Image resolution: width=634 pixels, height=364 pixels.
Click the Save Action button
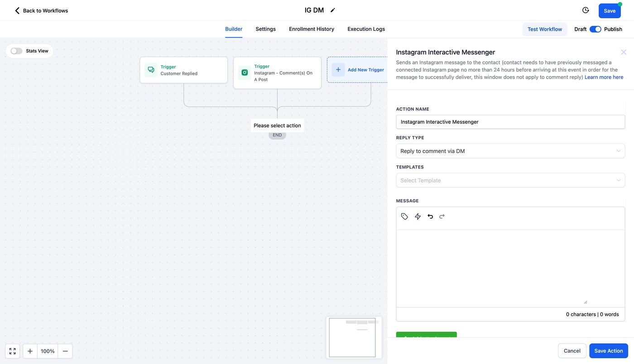(609, 351)
